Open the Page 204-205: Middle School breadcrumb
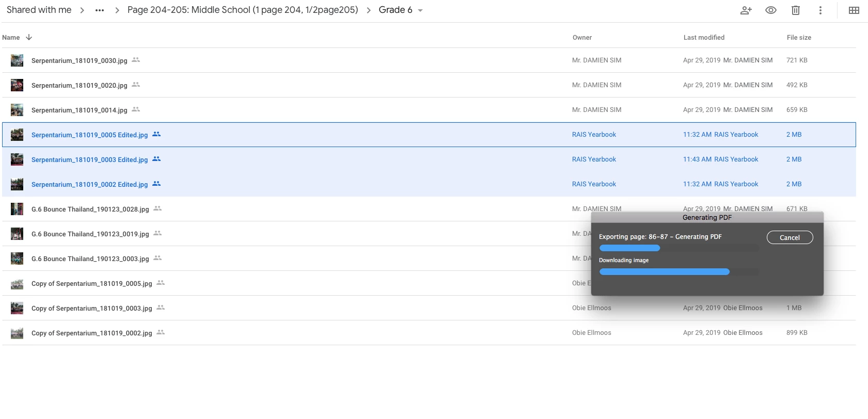This screenshot has height=419, width=868. pos(243,10)
